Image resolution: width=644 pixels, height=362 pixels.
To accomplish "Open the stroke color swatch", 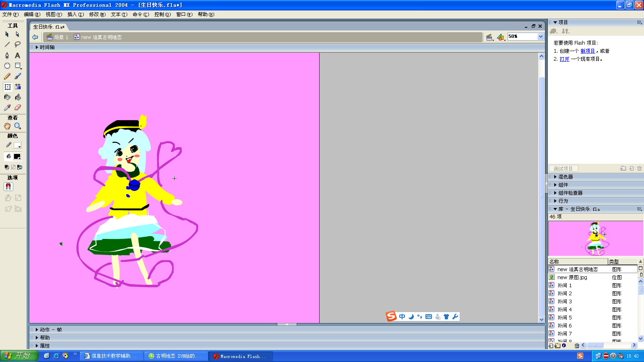I will (x=17, y=145).
